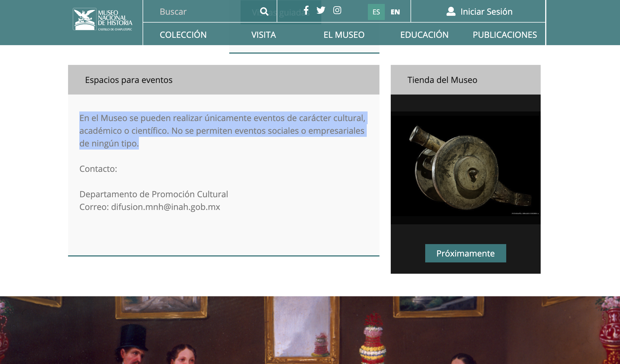The height and width of the screenshot is (364, 620).
Task: Click the Tienda del Museo heading
Action: [x=442, y=80]
